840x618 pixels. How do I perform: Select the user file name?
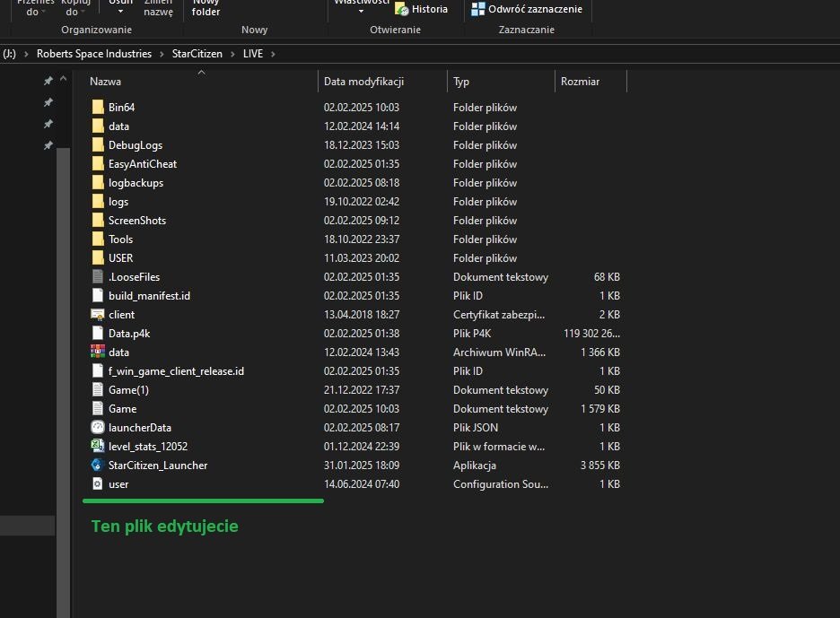(x=118, y=484)
